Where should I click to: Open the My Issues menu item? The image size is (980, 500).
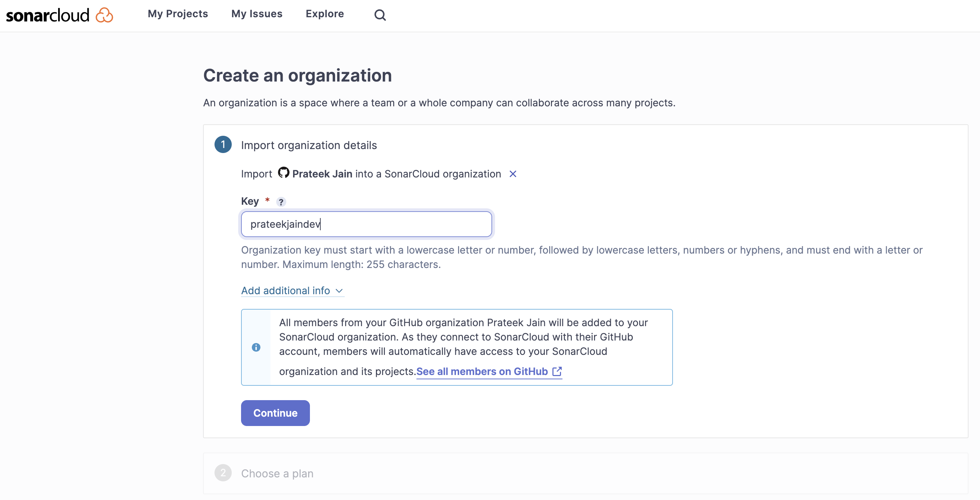(x=257, y=14)
